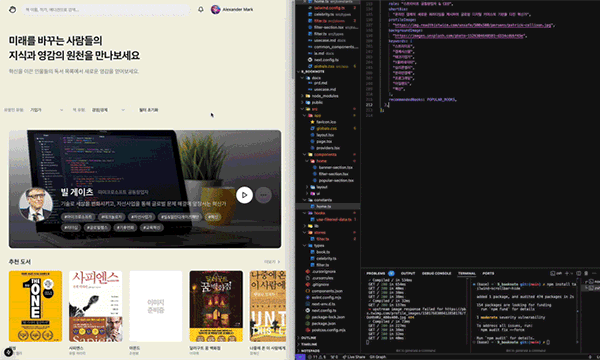Click the postcss.config.mjs file icon
The image size is (600, 360).
point(308,330)
